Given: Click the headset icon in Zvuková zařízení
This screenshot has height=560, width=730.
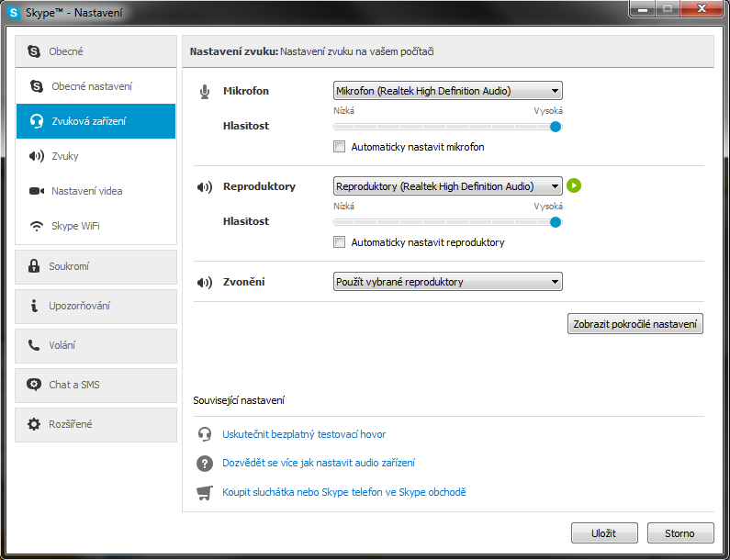Looking at the screenshot, I should (x=37, y=121).
